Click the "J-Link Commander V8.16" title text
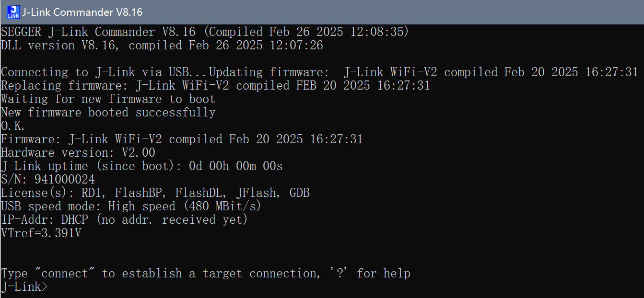The image size is (644, 298). (x=82, y=12)
